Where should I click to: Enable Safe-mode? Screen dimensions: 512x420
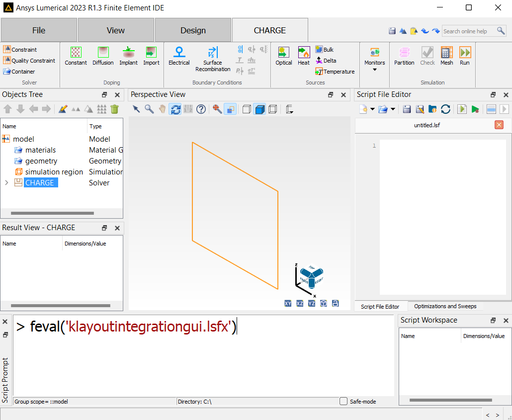(x=343, y=402)
